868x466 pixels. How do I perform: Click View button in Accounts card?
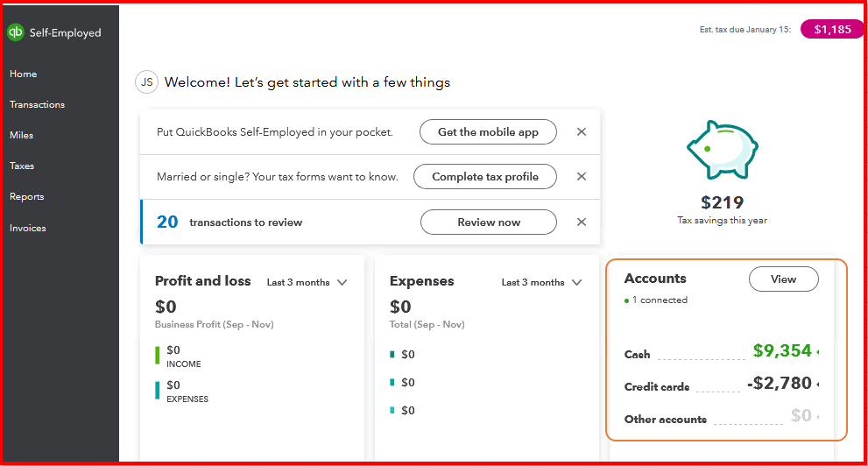tap(783, 279)
